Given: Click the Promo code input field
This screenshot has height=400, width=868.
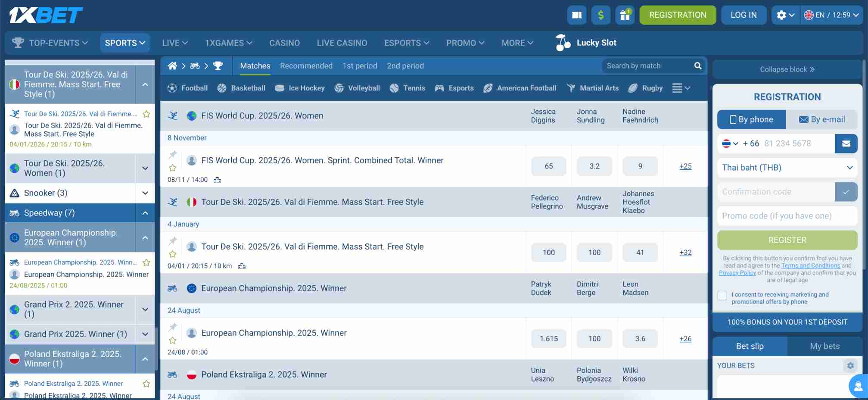Looking at the screenshot, I should [787, 216].
